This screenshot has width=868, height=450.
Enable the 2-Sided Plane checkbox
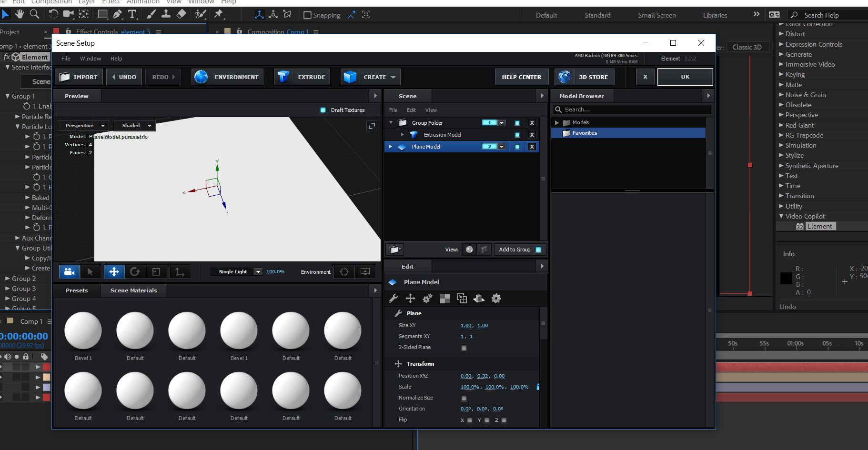pos(464,348)
